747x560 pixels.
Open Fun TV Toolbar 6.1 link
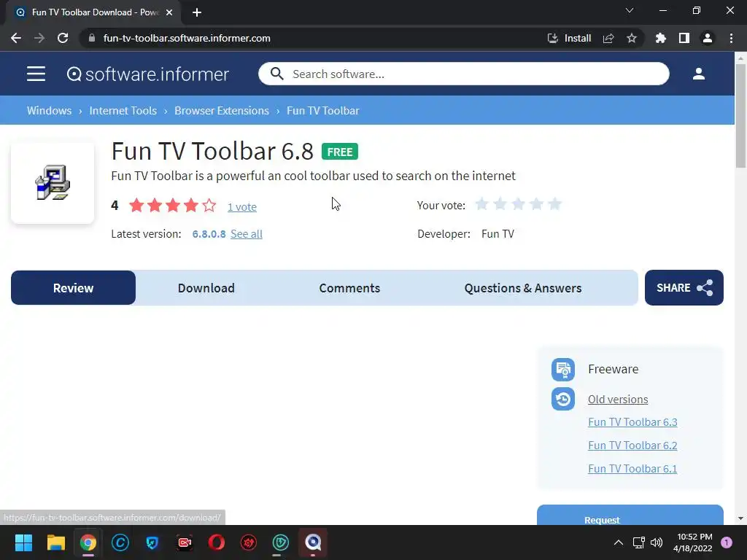(x=632, y=469)
